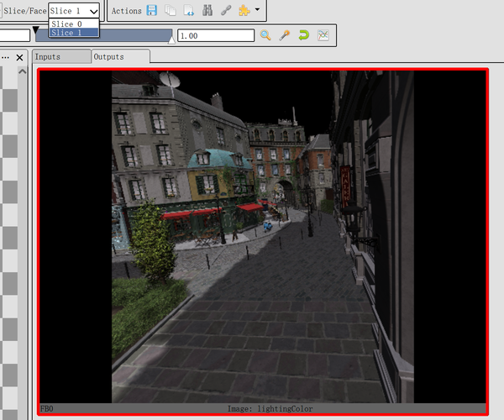Click the chain link resource icon
The width and height of the screenshot is (504, 420).
point(226,10)
